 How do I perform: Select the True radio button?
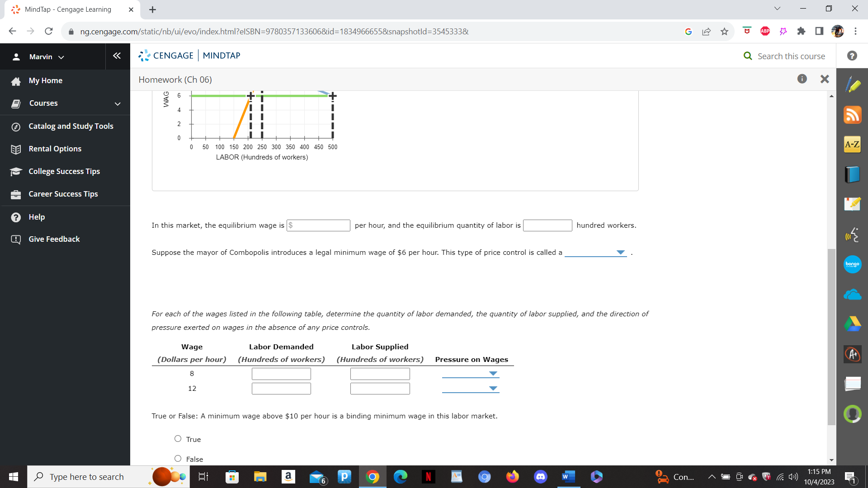178,439
